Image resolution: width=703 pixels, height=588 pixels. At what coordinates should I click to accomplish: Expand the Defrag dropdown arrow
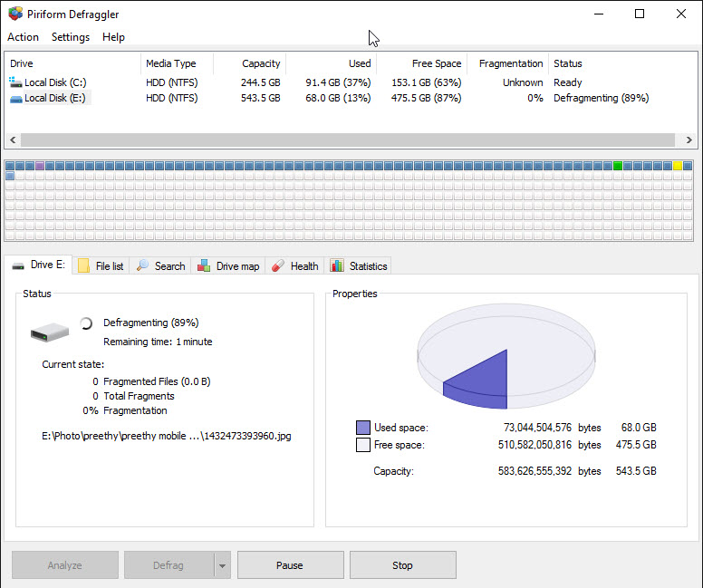click(222, 565)
